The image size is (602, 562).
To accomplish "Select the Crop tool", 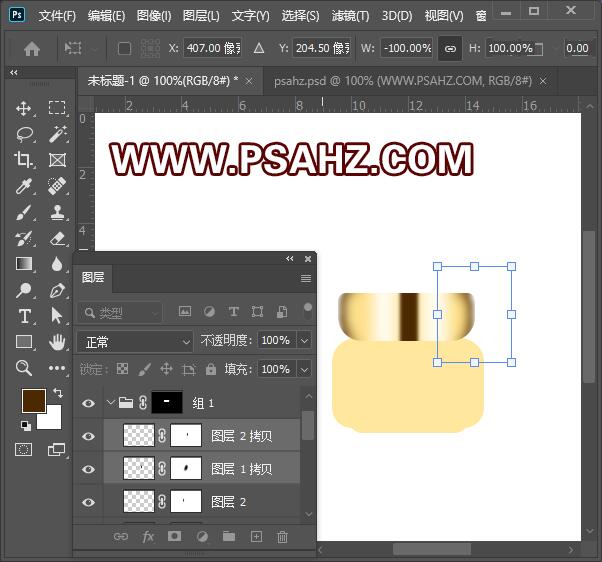I will (x=23, y=160).
